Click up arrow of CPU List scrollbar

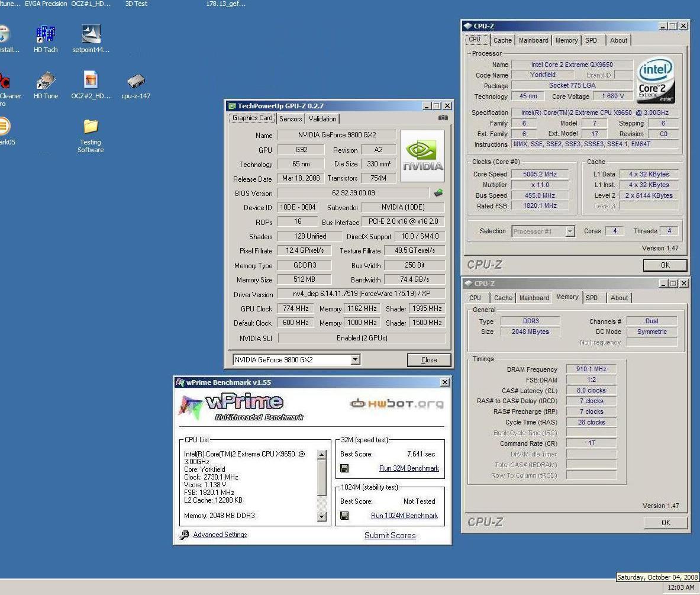click(x=321, y=455)
